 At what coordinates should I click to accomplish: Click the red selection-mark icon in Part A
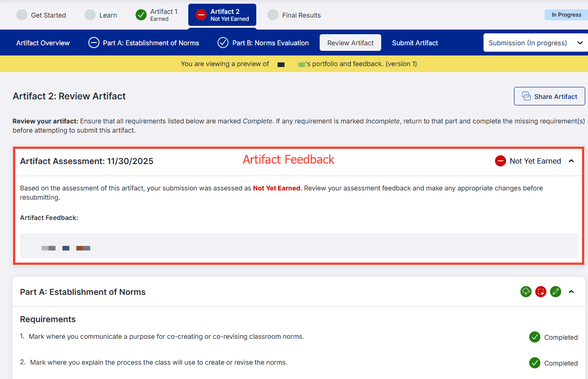[541, 292]
